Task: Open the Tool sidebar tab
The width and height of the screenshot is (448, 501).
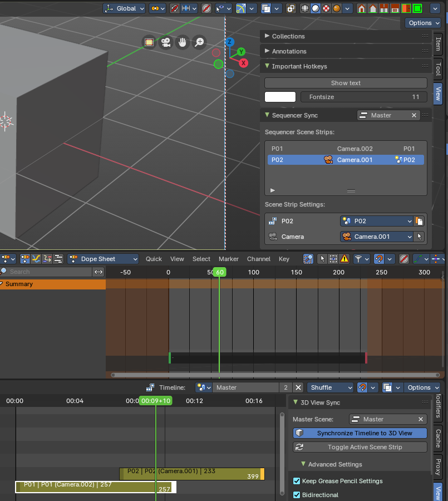Action: (x=438, y=68)
